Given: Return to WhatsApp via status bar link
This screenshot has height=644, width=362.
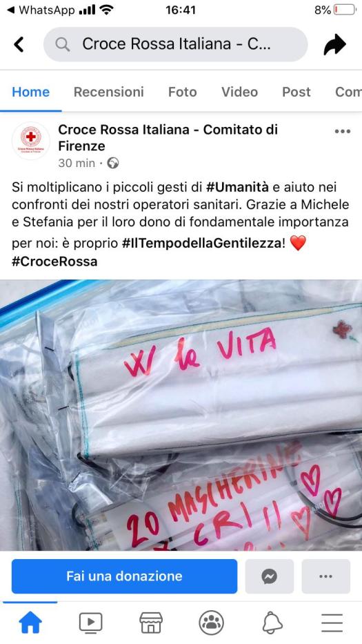Looking at the screenshot, I should point(40,10).
